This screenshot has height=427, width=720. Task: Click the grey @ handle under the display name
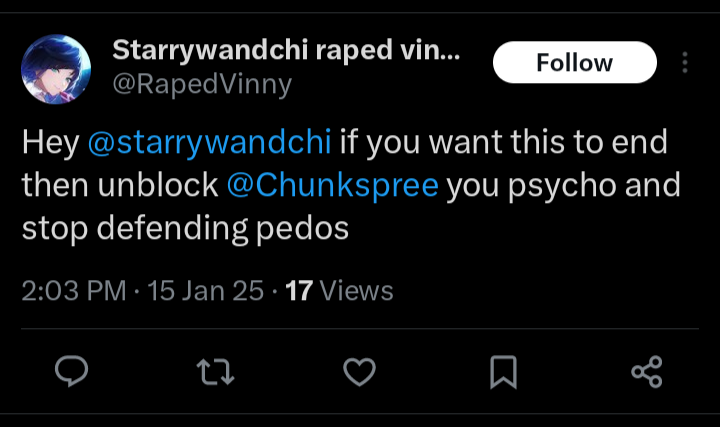tap(202, 85)
